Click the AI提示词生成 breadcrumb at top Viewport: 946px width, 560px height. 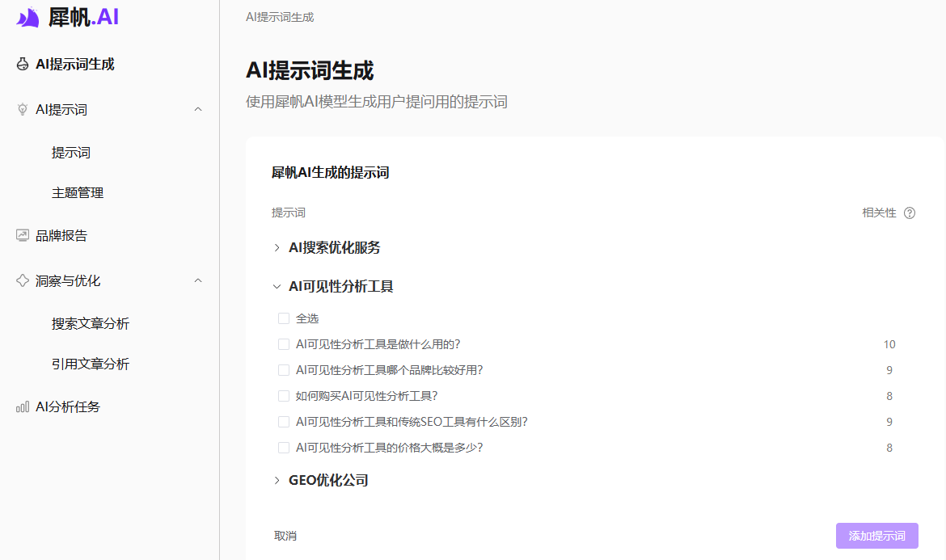click(279, 15)
